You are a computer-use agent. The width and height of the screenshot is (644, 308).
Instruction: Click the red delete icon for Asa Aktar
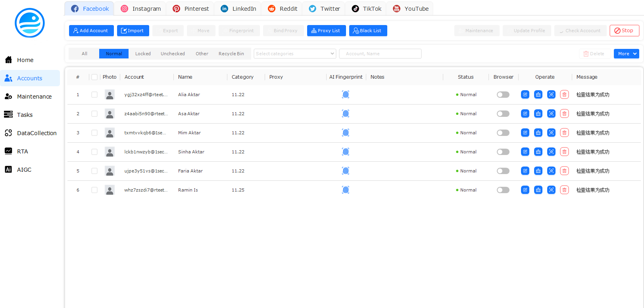(564, 114)
